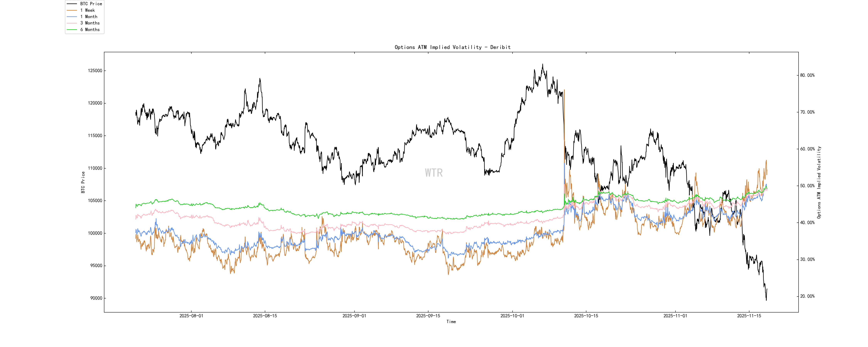
Task: Click the pink 3 Months legend line swatch
Action: point(72,23)
